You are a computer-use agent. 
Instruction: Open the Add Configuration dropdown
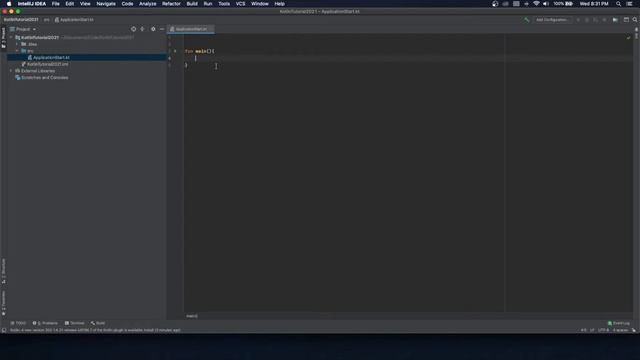(x=552, y=20)
